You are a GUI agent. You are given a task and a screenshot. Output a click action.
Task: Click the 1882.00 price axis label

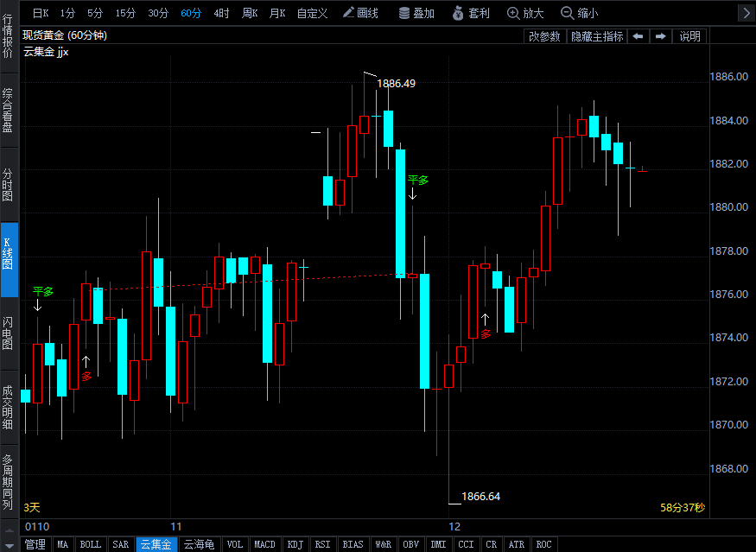point(729,164)
